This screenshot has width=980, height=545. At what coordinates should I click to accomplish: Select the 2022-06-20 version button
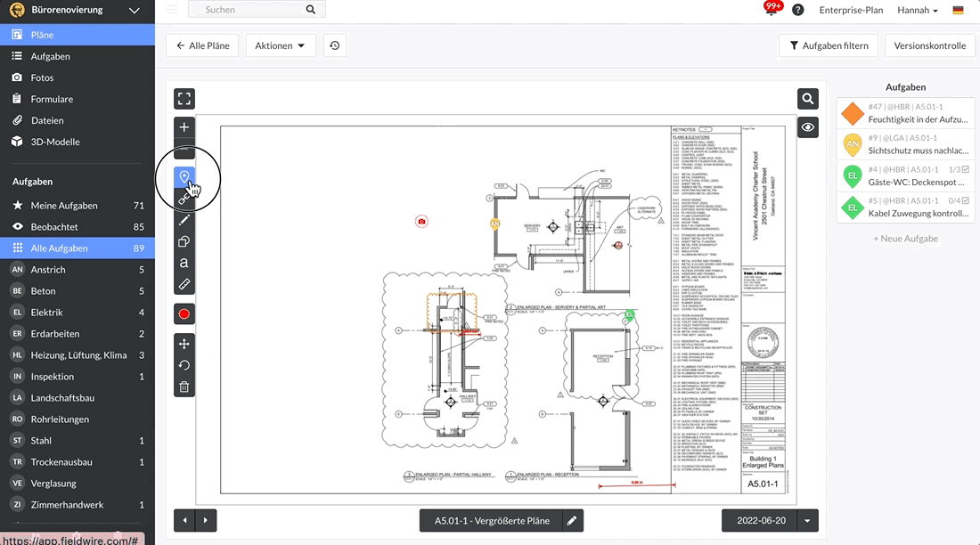[x=761, y=521]
